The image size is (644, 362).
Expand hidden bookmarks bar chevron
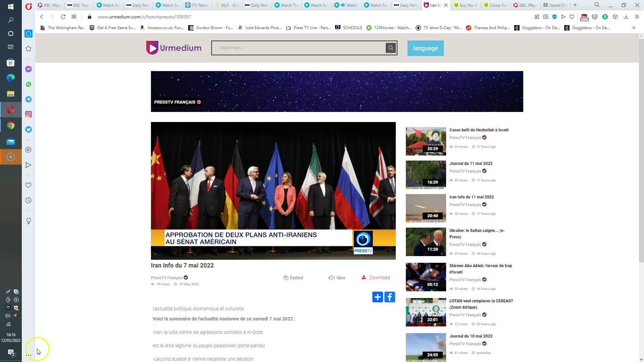[x=634, y=28]
